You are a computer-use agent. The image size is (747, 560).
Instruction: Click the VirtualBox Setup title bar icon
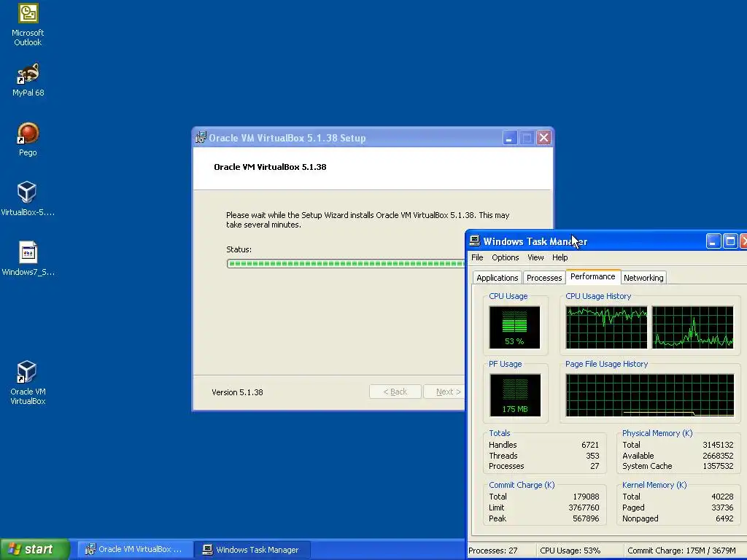tap(201, 138)
